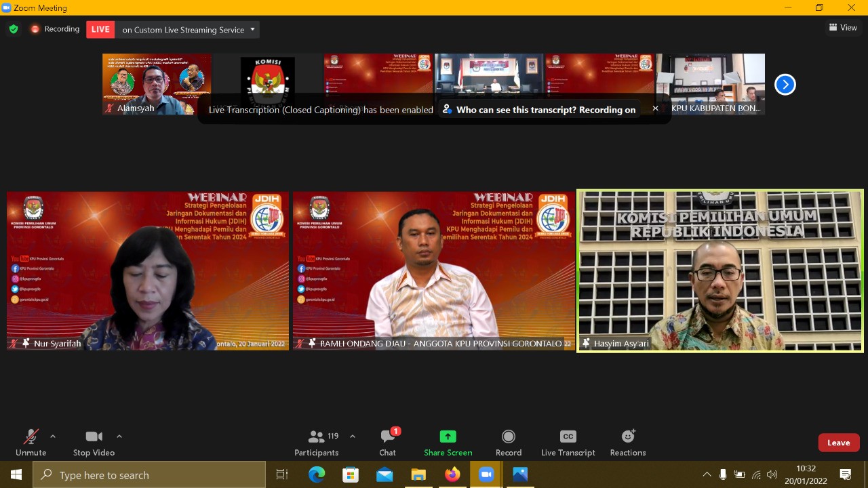The image size is (868, 488).
Task: Leave the meeting
Action: [838, 443]
